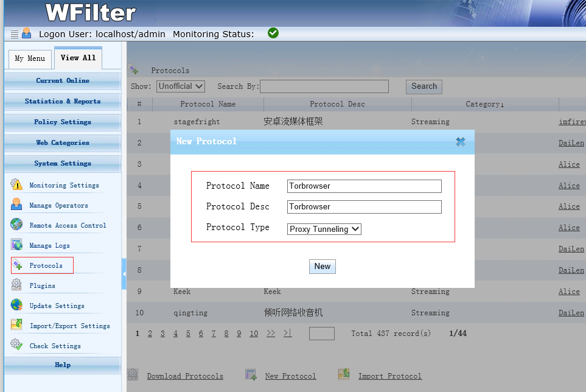
Task: Go to page 10 of protocols
Action: tap(254, 334)
